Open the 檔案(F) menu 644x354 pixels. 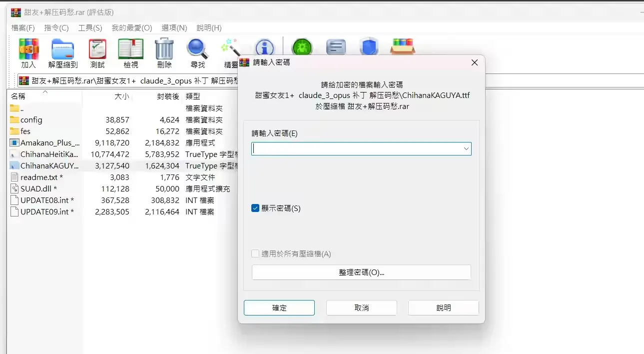click(x=23, y=27)
